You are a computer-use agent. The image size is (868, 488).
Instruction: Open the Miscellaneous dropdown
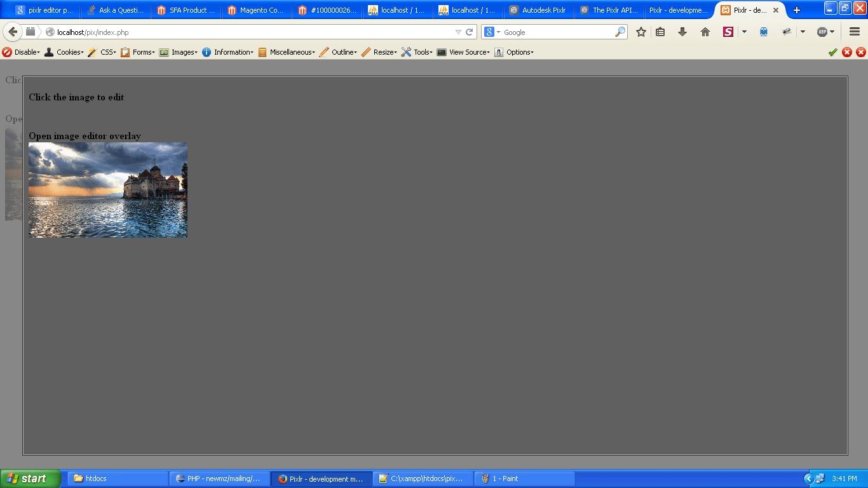click(286, 52)
